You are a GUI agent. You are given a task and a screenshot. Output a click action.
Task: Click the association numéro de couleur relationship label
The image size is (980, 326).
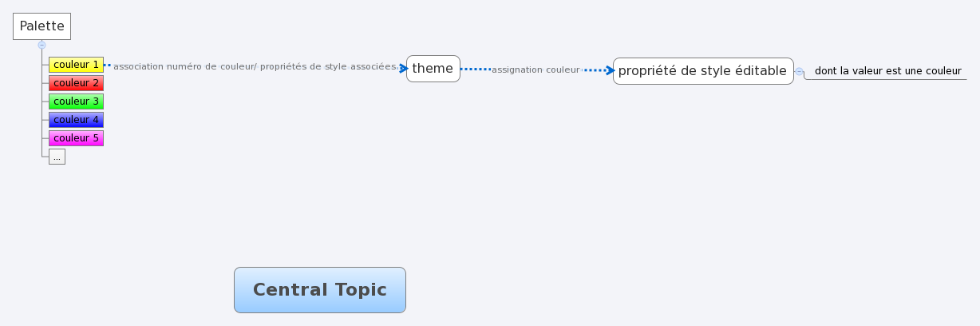pos(255,67)
